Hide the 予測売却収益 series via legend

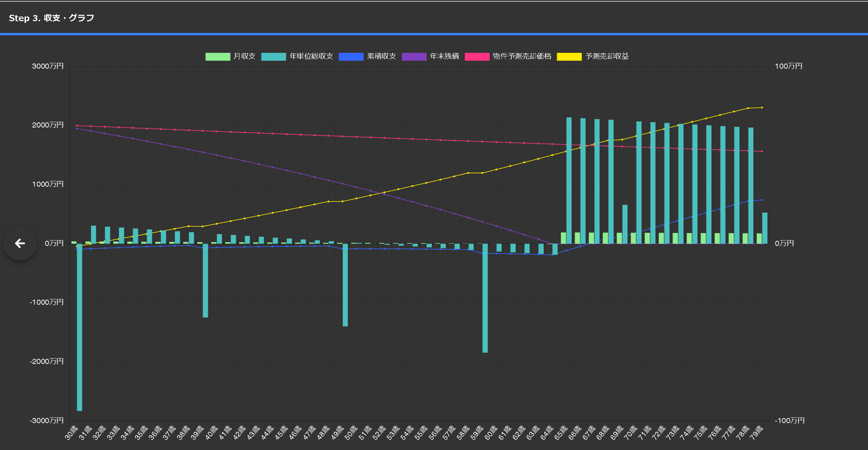point(607,56)
